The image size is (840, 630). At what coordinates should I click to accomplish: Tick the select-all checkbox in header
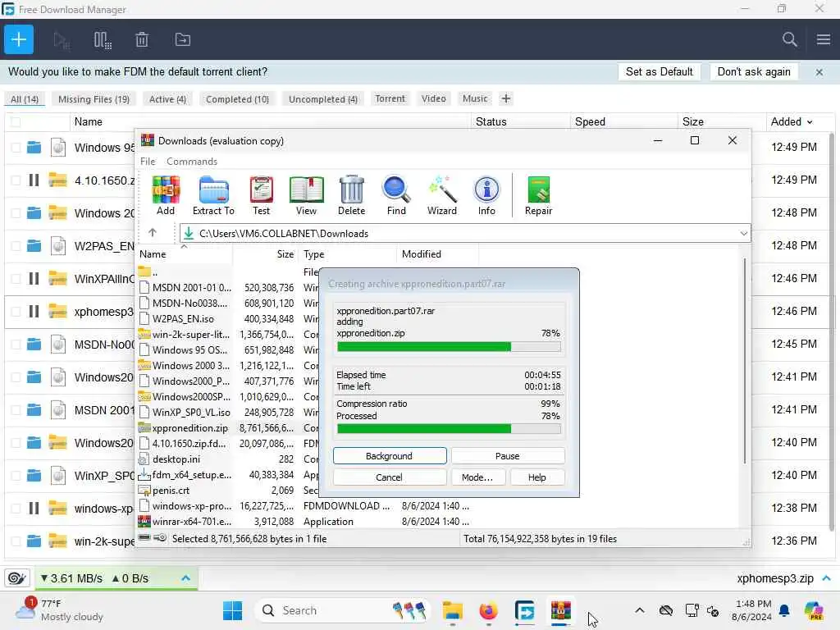[x=16, y=122]
